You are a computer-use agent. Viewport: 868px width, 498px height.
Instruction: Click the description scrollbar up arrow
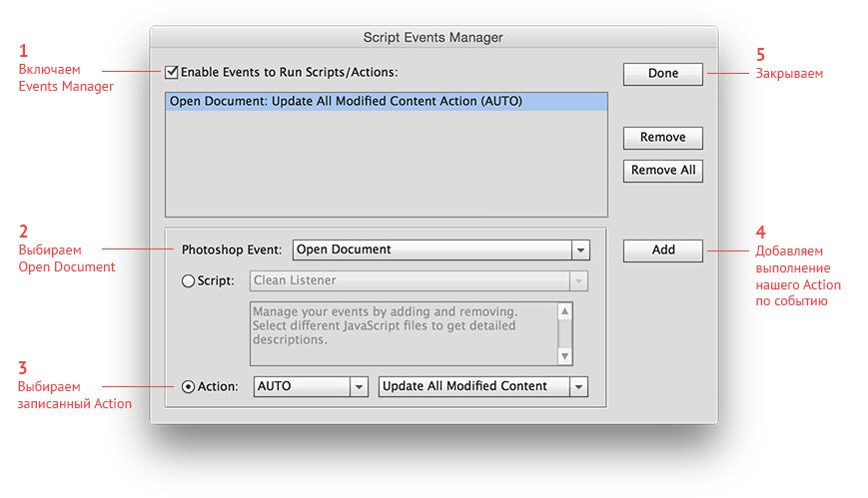pos(564,310)
